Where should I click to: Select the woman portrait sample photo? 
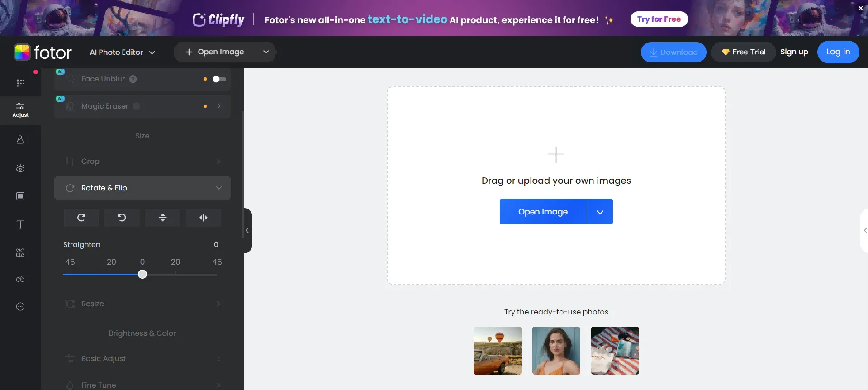(x=556, y=351)
